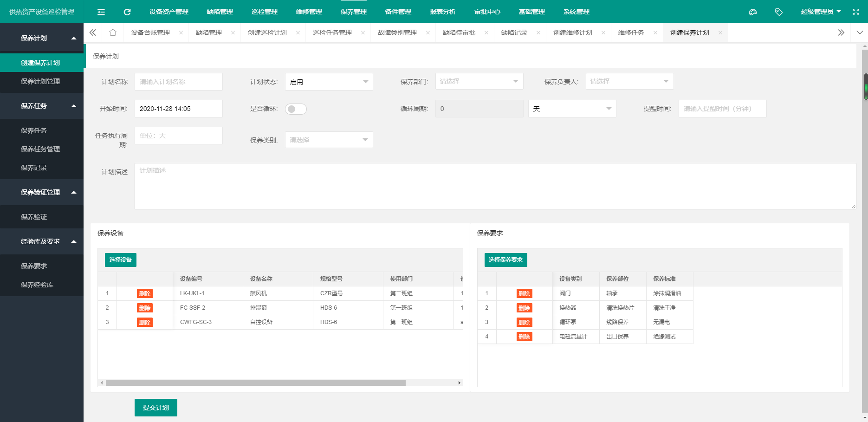Viewport: 868px width, 422px height.
Task: Open the 巡检管理 top menu
Action: (x=265, y=12)
